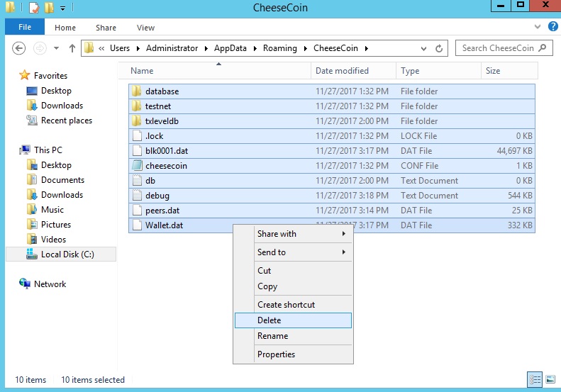Select This PC in navigation pane
The width and height of the screenshot is (561, 392).
click(48, 150)
